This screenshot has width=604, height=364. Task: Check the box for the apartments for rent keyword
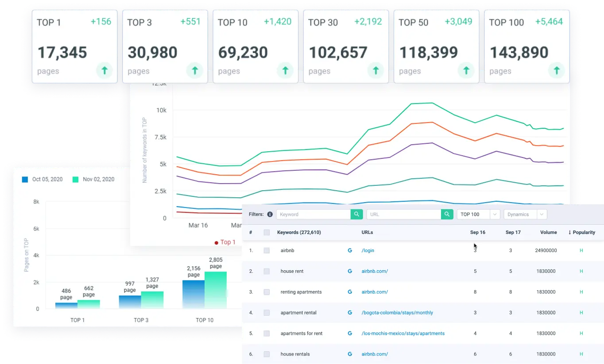pyautogui.click(x=267, y=333)
